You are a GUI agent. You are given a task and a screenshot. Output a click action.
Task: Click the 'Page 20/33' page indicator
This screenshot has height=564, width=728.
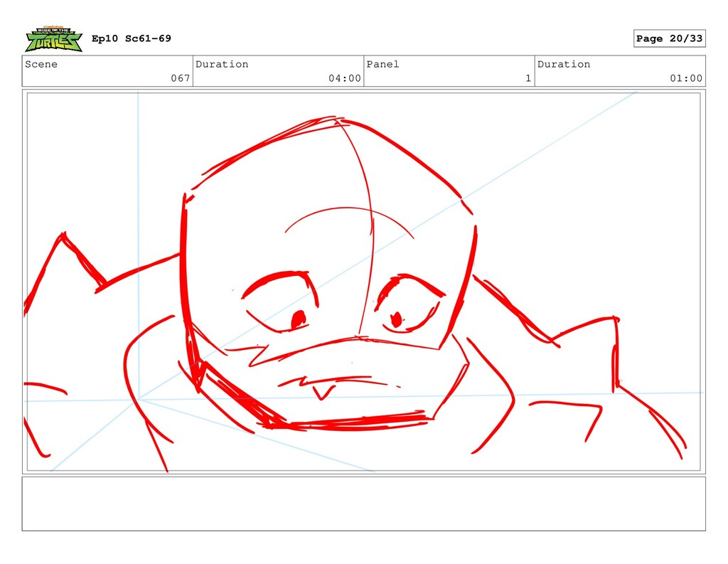pyautogui.click(x=669, y=38)
